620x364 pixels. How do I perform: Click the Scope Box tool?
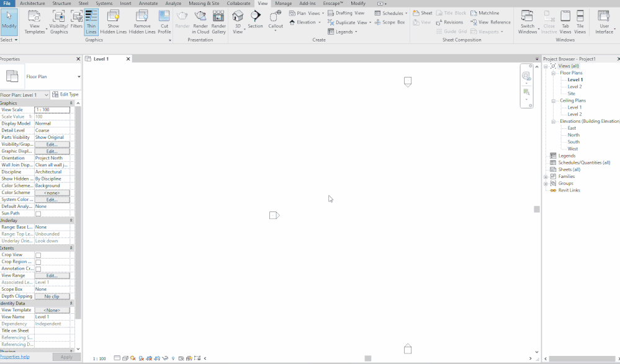[x=390, y=22]
